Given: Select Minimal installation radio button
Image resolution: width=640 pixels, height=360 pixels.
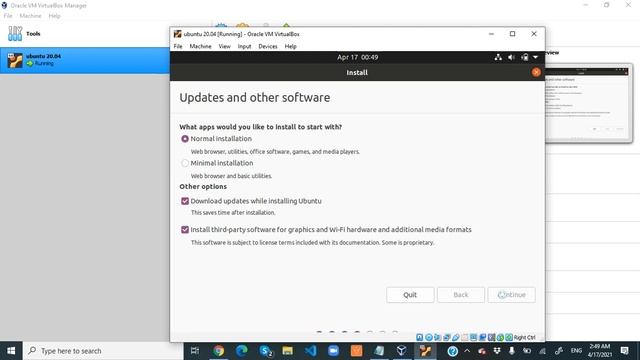Looking at the screenshot, I should tap(185, 163).
